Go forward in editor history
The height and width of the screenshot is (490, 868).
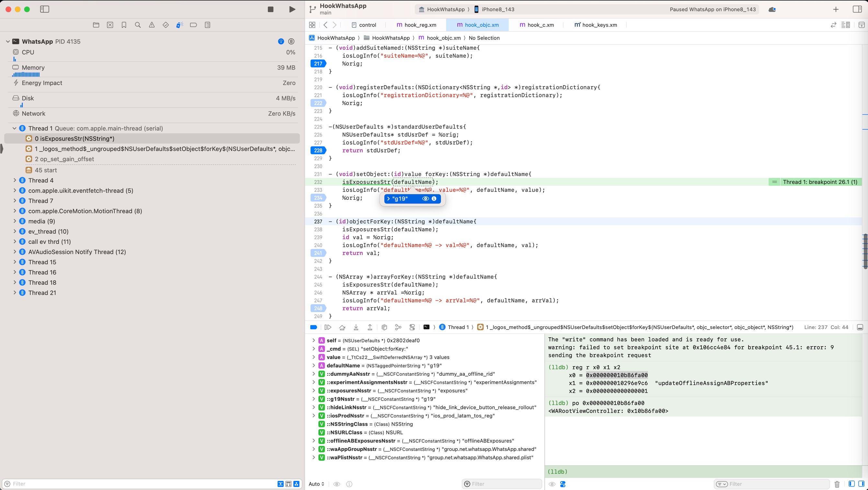point(335,25)
